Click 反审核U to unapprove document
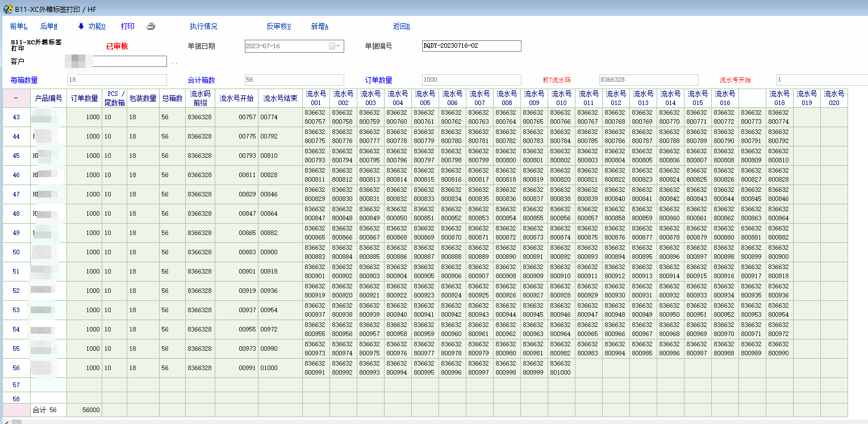The image size is (868, 424). 278,27
